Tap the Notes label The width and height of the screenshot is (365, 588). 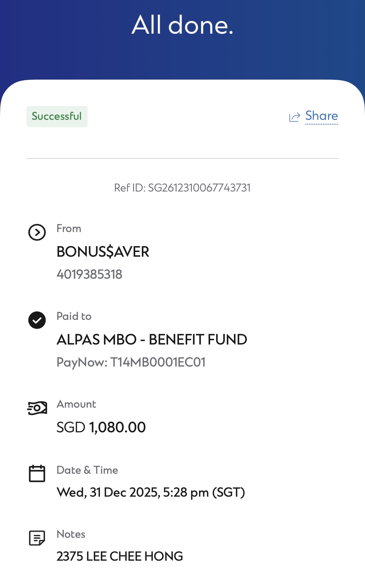[x=71, y=534]
